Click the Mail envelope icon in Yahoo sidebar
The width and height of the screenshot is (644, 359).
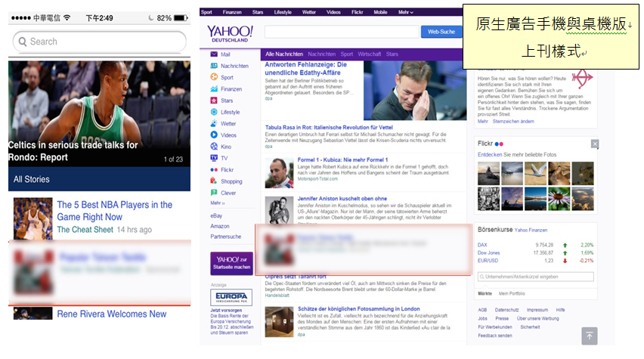pos(214,54)
